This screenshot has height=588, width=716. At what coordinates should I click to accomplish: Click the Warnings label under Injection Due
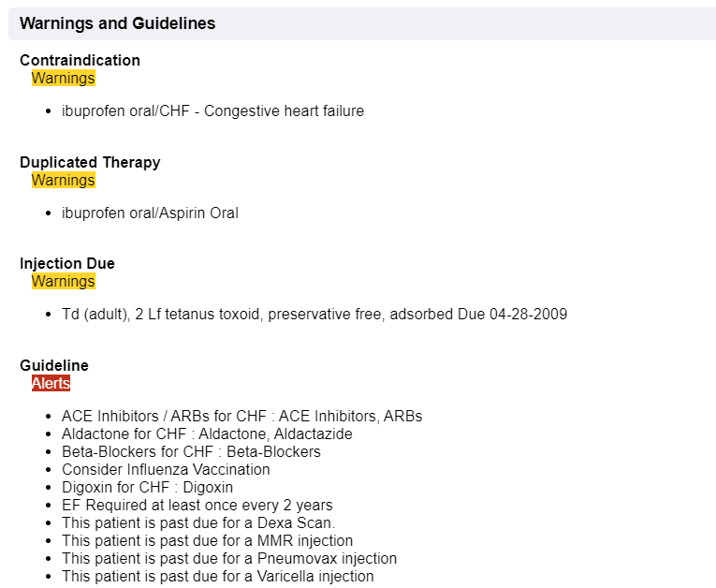click(x=64, y=282)
